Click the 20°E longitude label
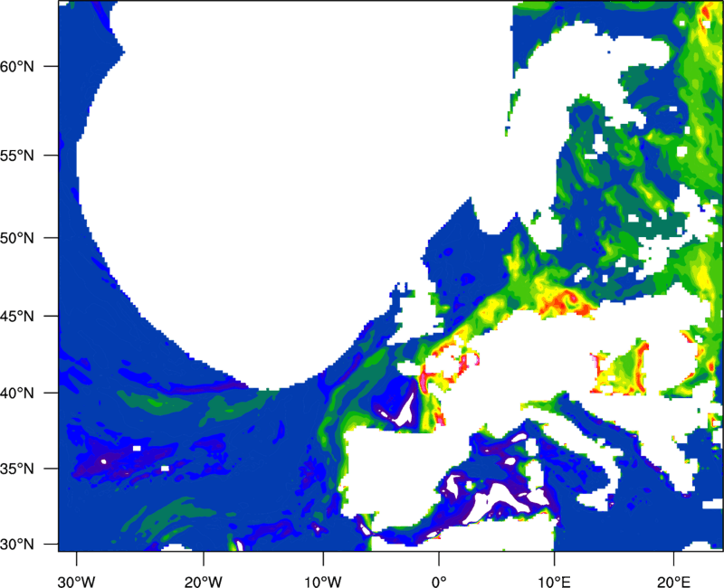Screen dimensions: 724x588 tap(673, 581)
